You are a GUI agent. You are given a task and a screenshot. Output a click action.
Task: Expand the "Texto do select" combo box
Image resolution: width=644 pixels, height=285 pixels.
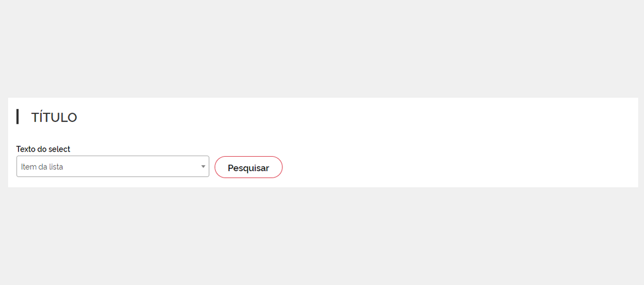click(x=113, y=166)
